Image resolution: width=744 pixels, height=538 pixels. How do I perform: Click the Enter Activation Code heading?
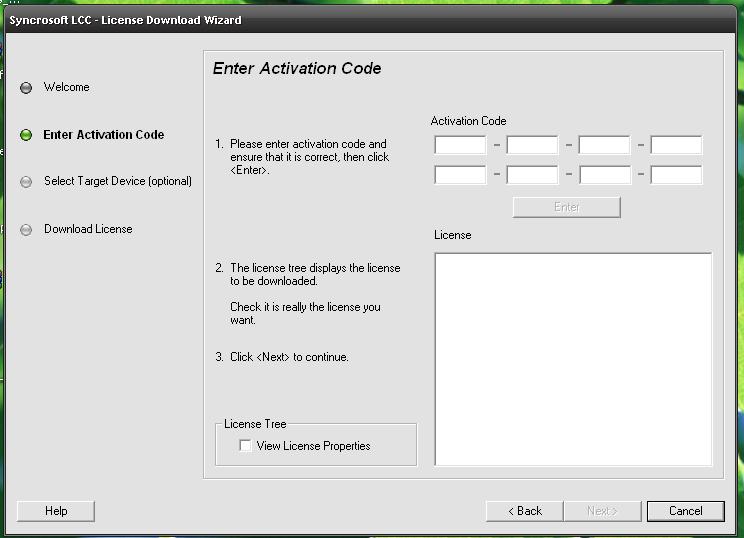tap(297, 68)
